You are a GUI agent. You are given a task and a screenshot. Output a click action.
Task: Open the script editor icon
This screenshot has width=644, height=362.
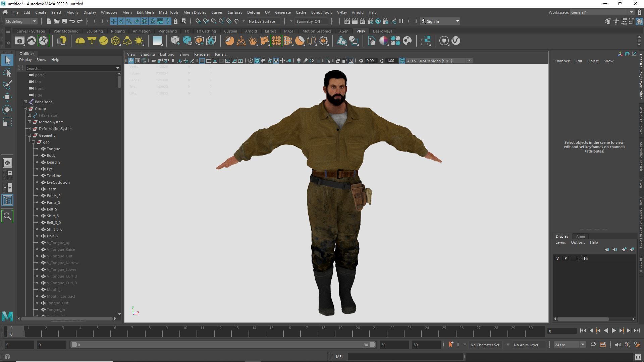(638, 357)
